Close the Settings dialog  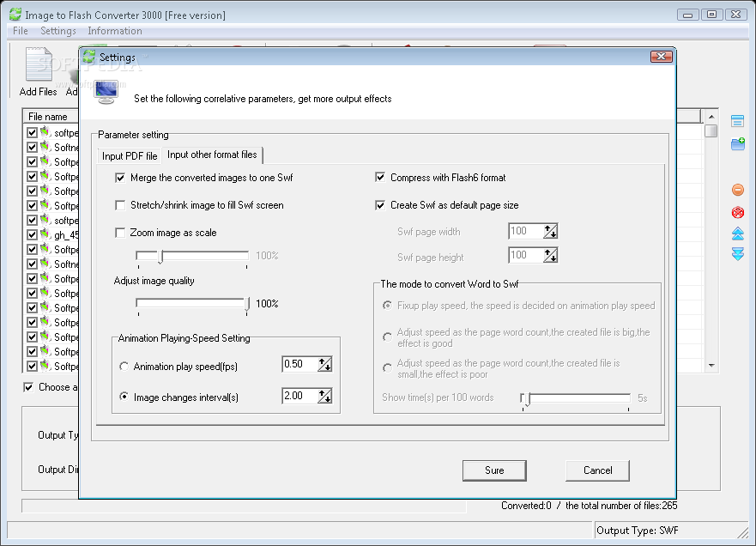point(661,57)
